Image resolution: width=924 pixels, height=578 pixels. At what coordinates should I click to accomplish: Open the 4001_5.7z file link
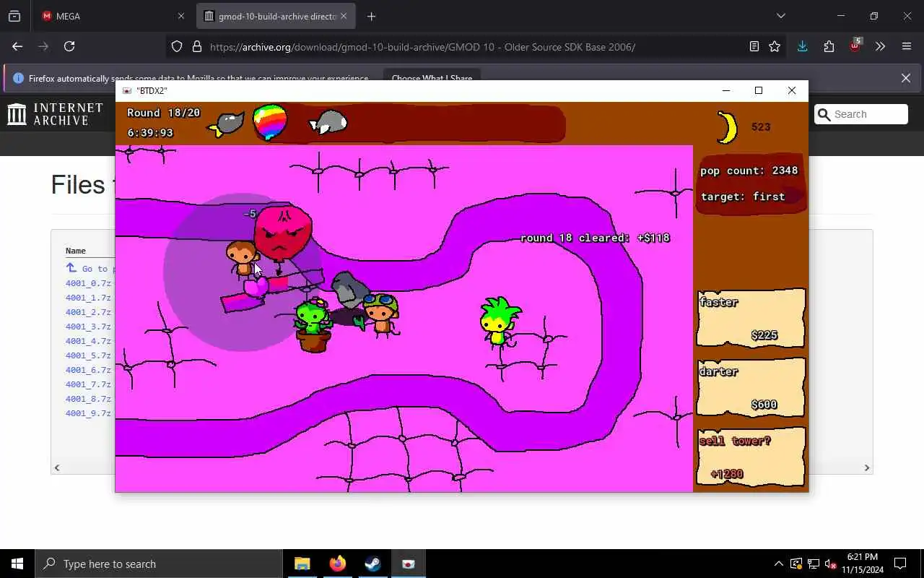point(88,355)
